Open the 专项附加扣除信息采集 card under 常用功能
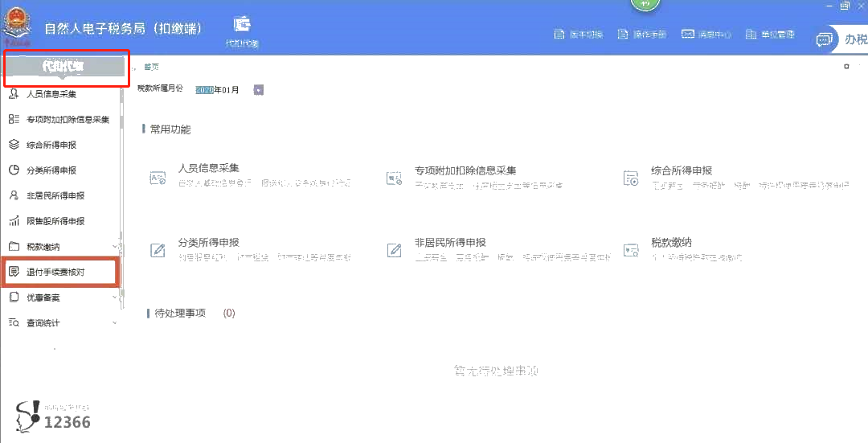Viewport: 868px width, 443px height. click(x=474, y=177)
